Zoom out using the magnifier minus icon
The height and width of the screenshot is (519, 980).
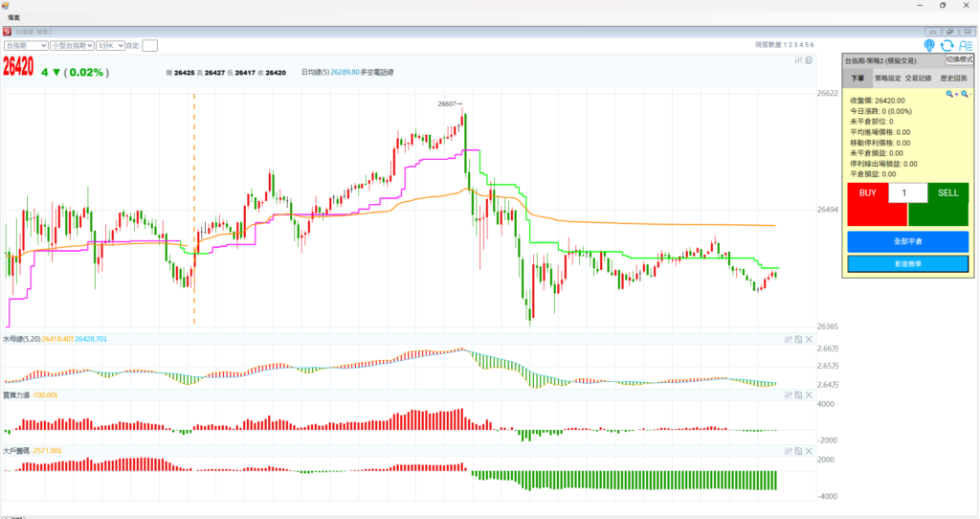(x=965, y=94)
